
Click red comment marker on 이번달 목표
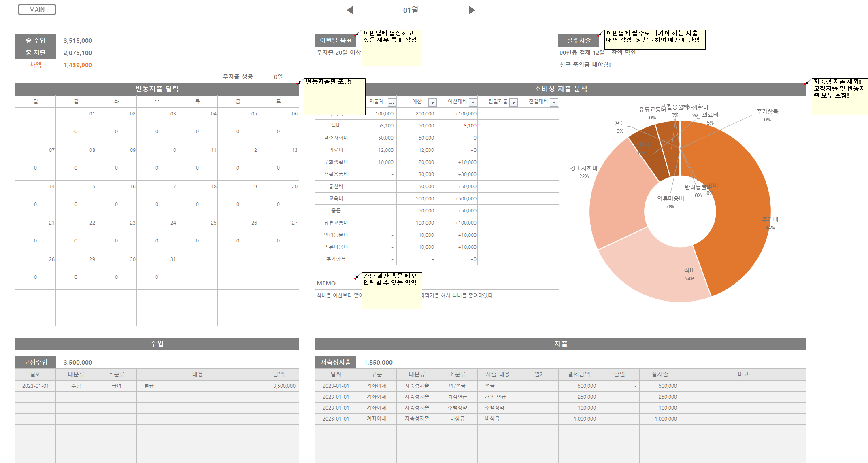click(355, 36)
